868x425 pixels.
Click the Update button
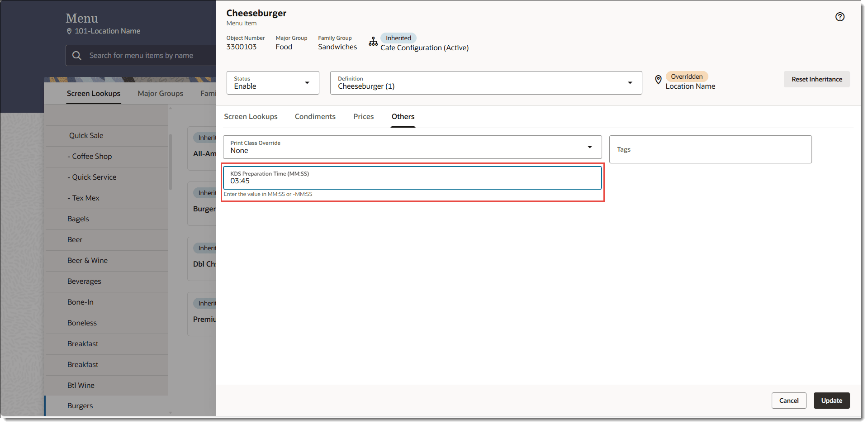[x=831, y=401]
